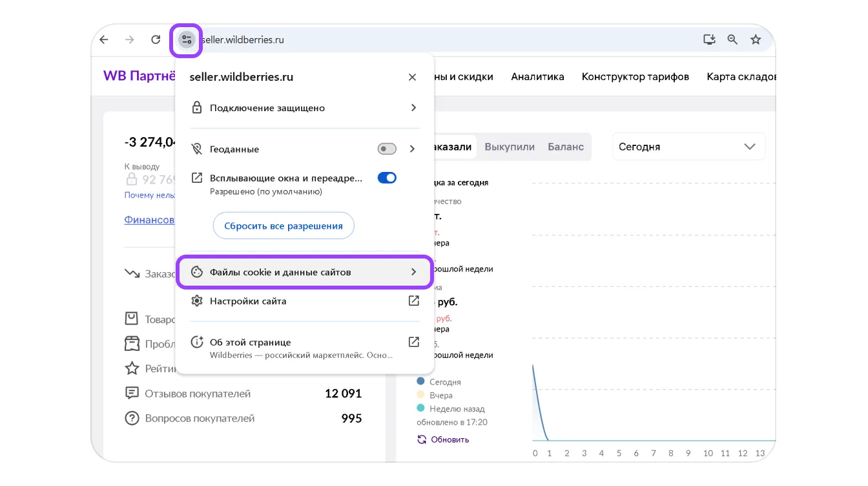868x486 pixels.
Task: Open the Сегодня period dropdown
Action: 688,147
